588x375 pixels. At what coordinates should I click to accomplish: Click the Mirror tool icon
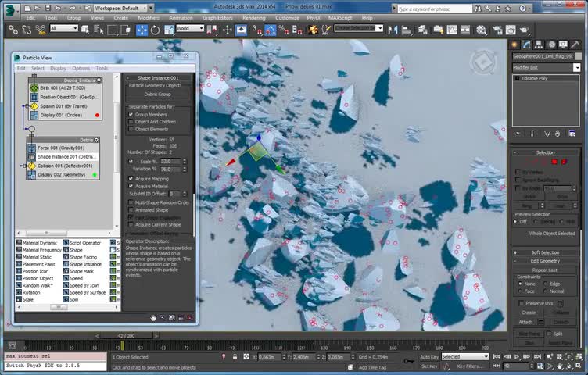(393, 30)
